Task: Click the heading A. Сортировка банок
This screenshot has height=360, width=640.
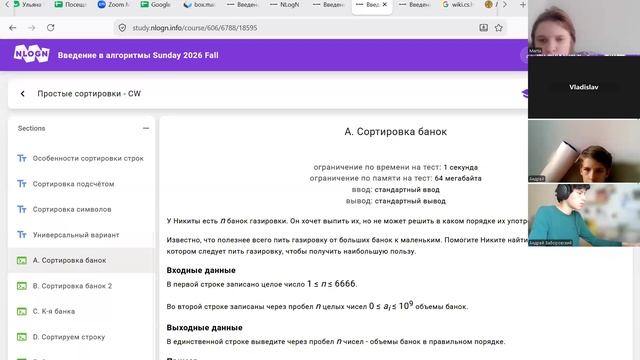Action: tap(396, 132)
